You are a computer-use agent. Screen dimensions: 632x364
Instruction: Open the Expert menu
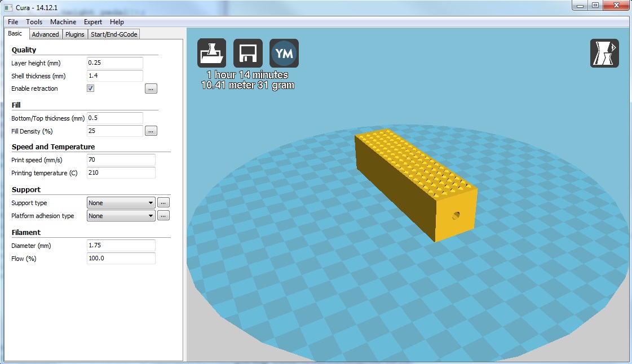click(93, 22)
